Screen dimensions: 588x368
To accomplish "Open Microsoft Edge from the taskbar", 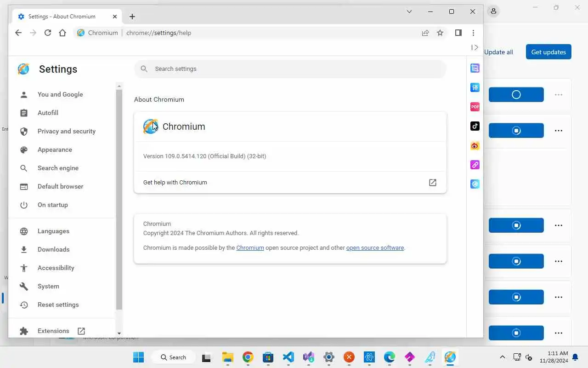I will [390, 357].
